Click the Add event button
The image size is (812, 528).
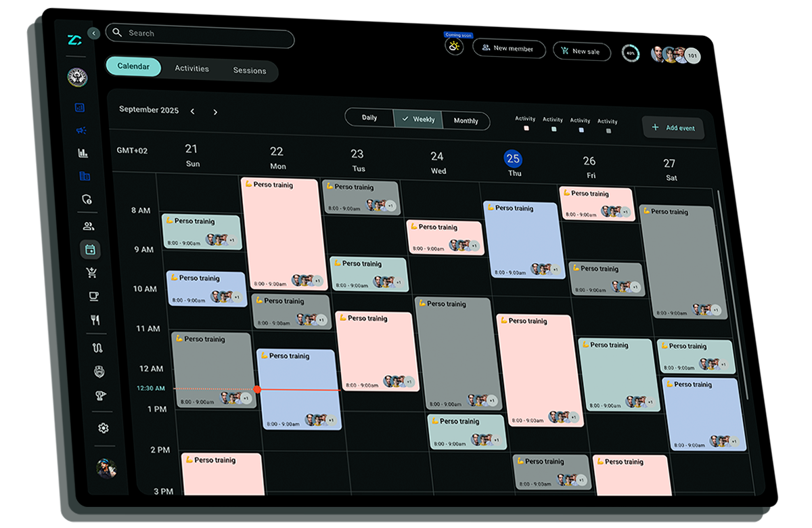673,128
